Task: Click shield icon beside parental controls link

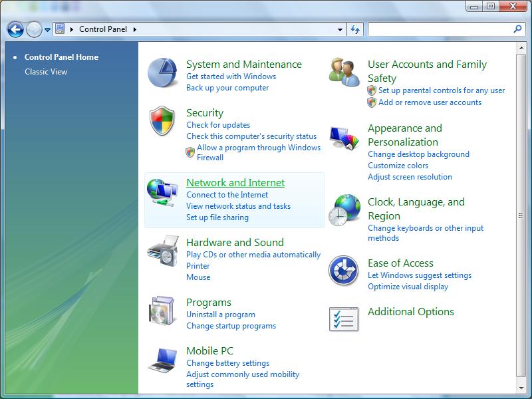Action: point(372,90)
